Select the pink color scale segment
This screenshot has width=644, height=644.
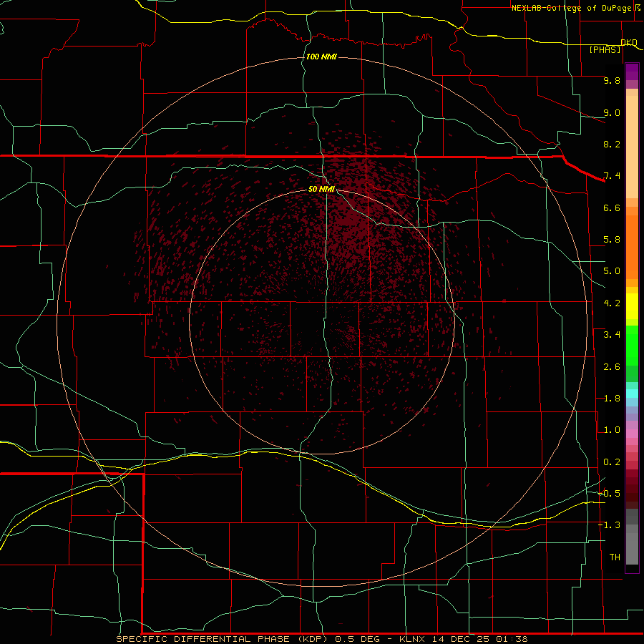pyautogui.click(x=632, y=434)
